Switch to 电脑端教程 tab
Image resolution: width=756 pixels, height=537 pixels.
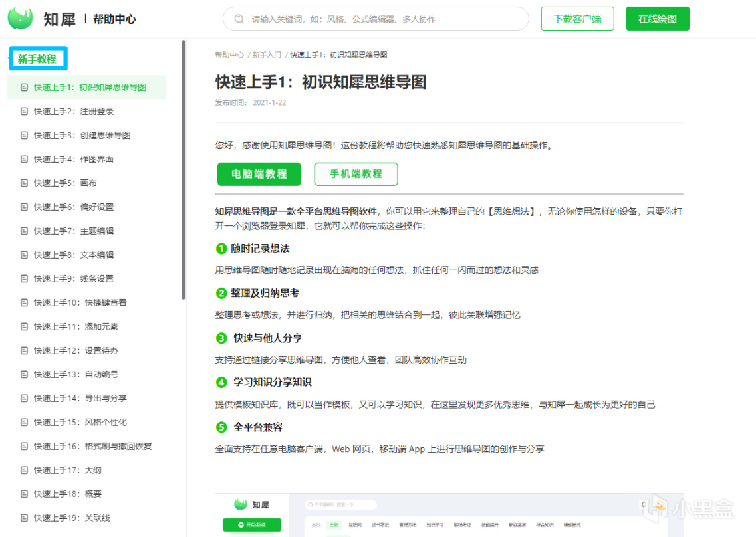click(259, 174)
